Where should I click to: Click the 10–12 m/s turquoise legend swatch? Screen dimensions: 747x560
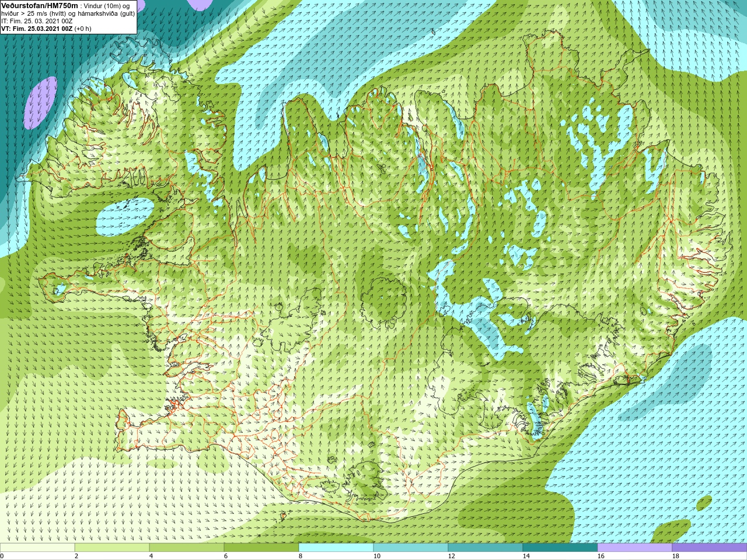click(x=411, y=548)
